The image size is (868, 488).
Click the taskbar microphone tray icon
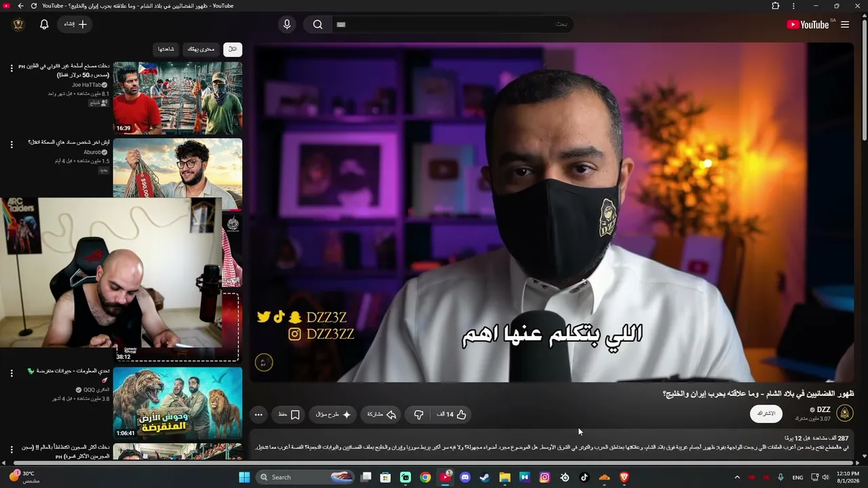(781, 477)
